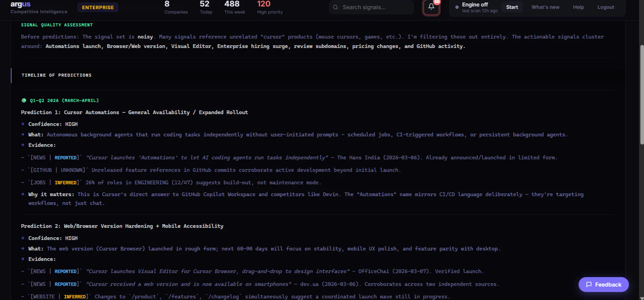This screenshot has width=644, height=300.
Task: Click the green Q1-Q2 2026 timeline dot
Action: pyautogui.click(x=24, y=100)
